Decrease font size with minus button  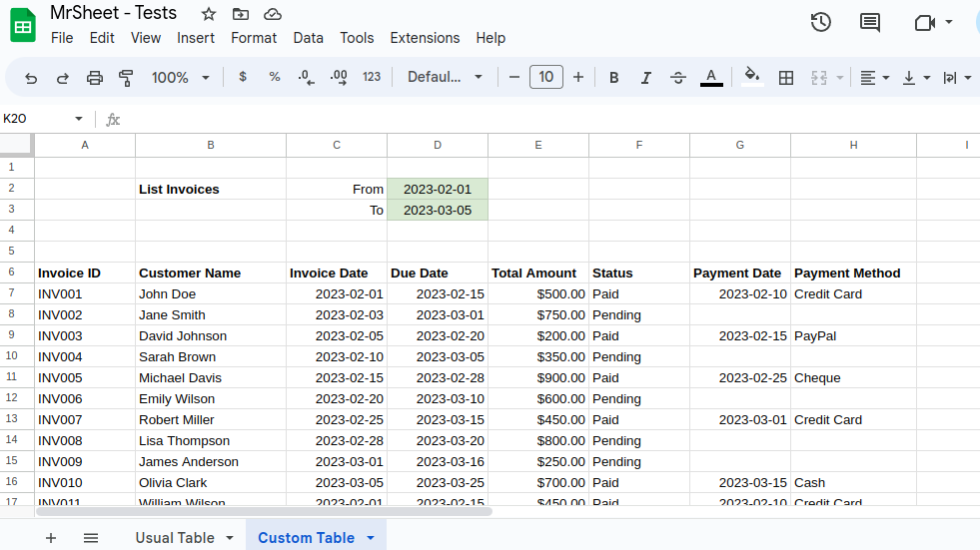pos(513,78)
